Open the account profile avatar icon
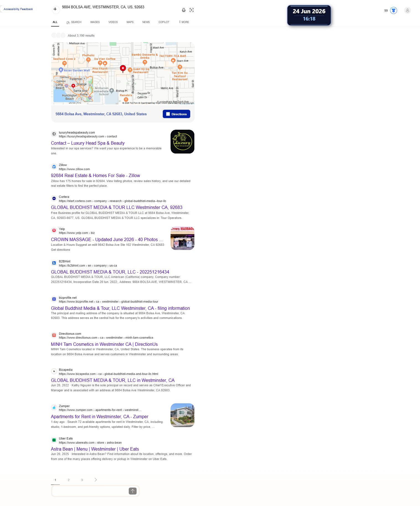This screenshot has height=506, width=420. click(x=407, y=11)
